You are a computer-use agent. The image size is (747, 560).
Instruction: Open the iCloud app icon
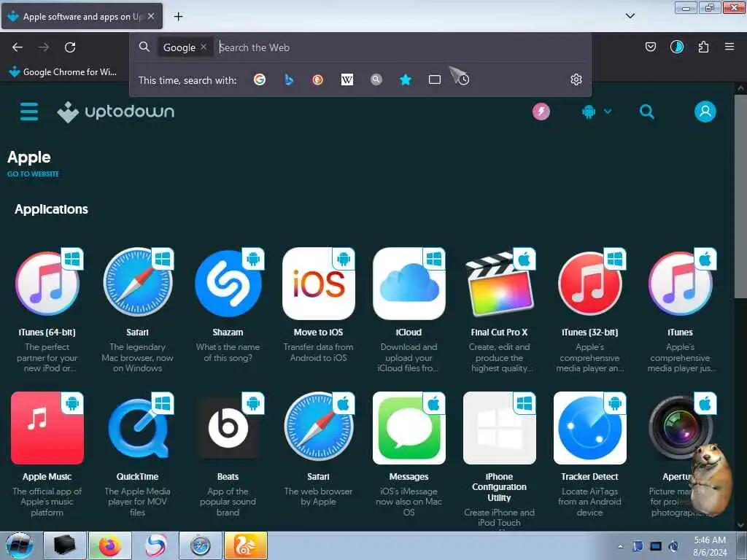point(409,284)
